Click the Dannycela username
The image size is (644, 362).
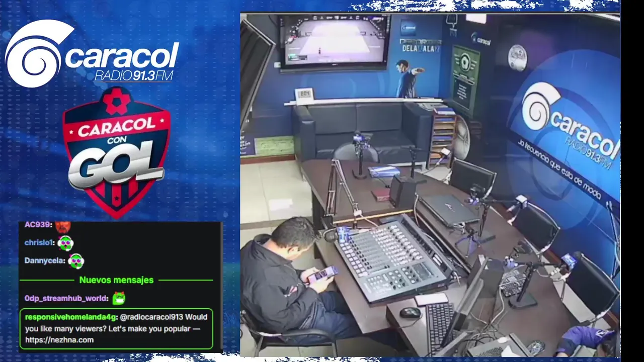44,261
